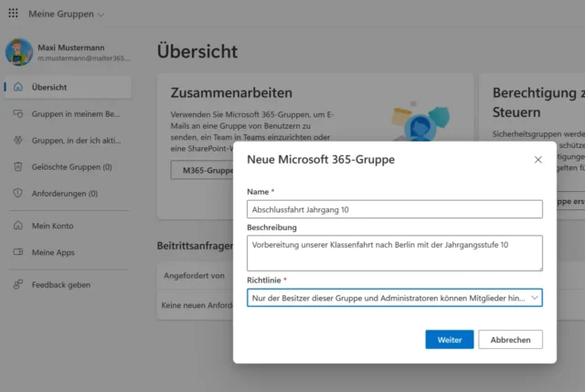Click the Feedback geben icon
This screenshot has width=585, height=392.
click(17, 284)
